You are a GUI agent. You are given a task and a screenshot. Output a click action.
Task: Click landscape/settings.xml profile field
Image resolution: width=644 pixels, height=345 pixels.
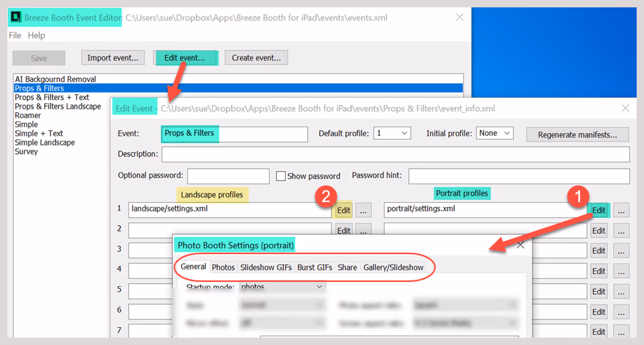coord(230,210)
